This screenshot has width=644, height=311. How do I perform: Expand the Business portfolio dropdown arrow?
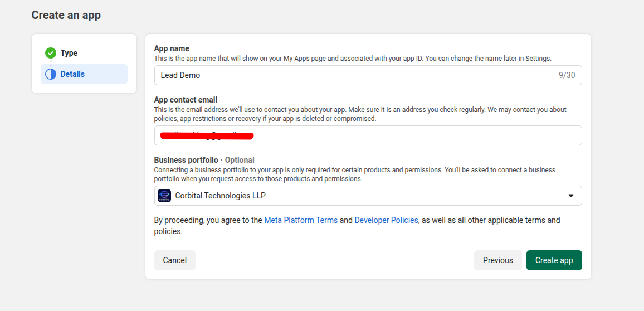(x=570, y=196)
